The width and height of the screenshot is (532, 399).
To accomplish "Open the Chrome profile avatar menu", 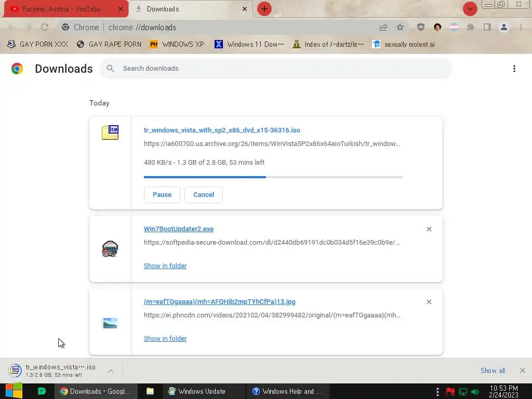I will [x=504, y=27].
